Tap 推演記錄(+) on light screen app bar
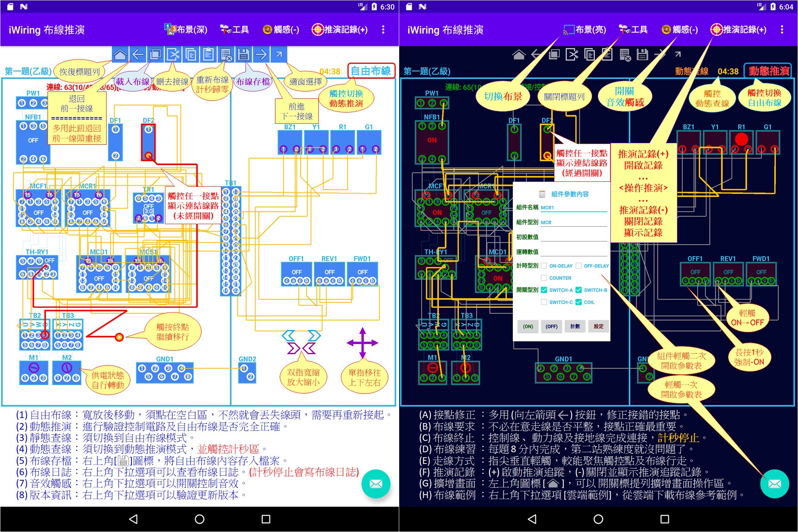 (340, 30)
